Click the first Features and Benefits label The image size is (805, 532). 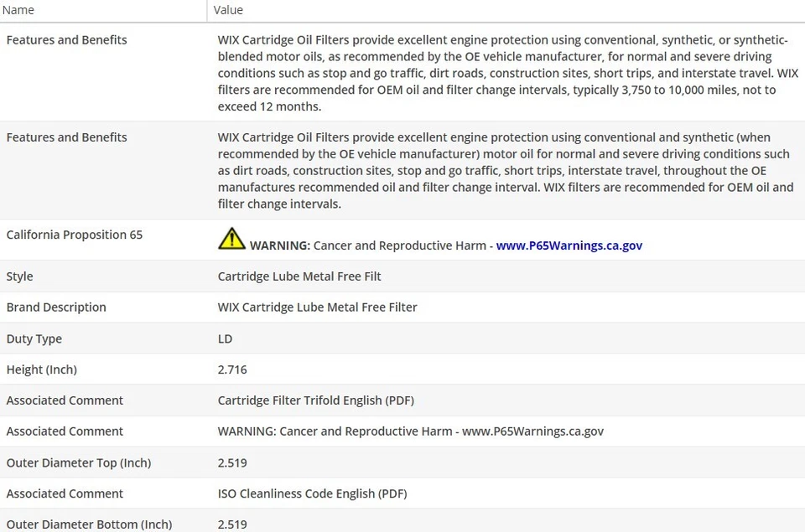coord(67,40)
